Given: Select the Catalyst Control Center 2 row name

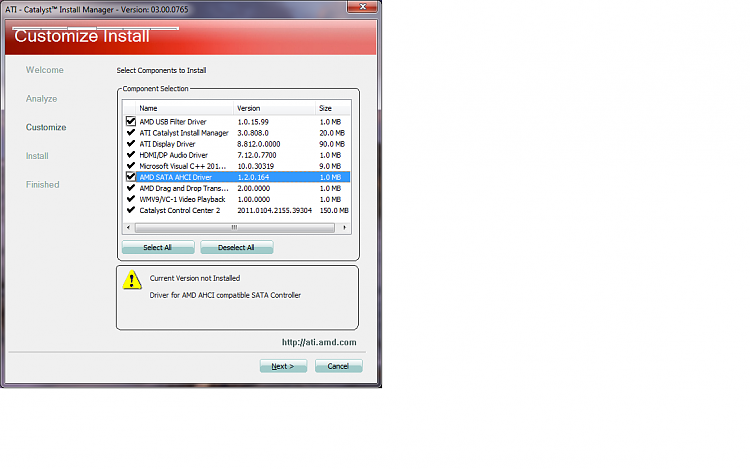Looking at the screenshot, I should pyautogui.click(x=180, y=210).
